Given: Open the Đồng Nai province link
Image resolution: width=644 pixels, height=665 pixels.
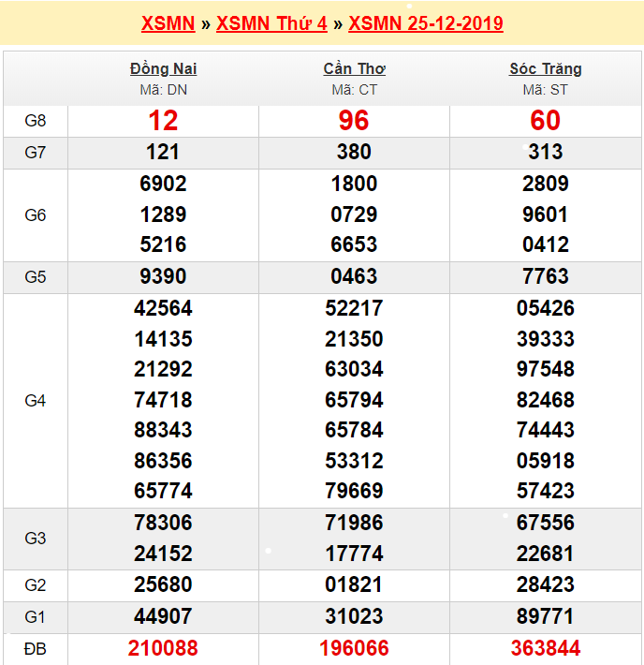Looking at the screenshot, I should click(x=163, y=68).
